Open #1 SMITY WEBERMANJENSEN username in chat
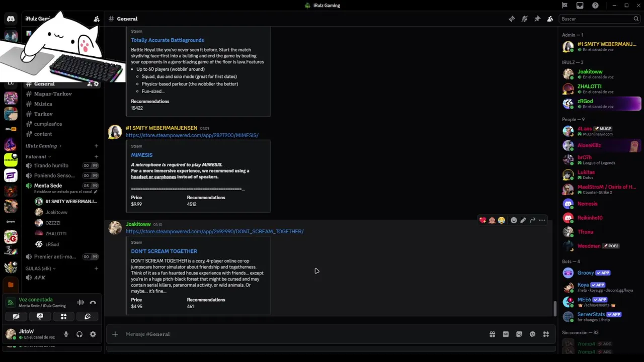The width and height of the screenshot is (644, 362). tap(161, 128)
